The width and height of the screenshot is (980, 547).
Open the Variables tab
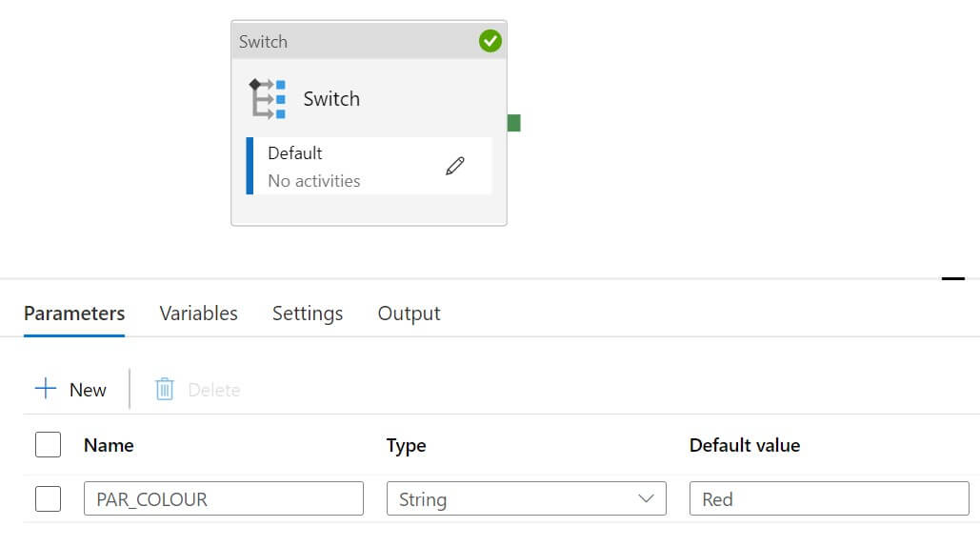198,314
